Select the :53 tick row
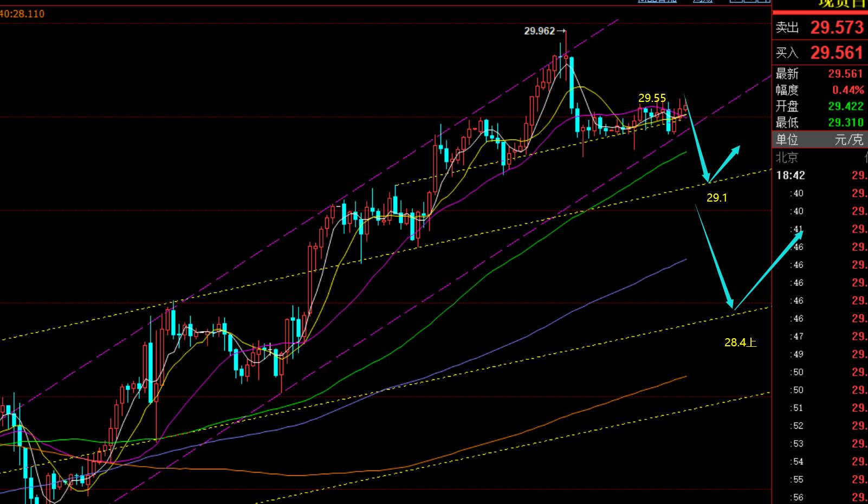 click(820, 444)
